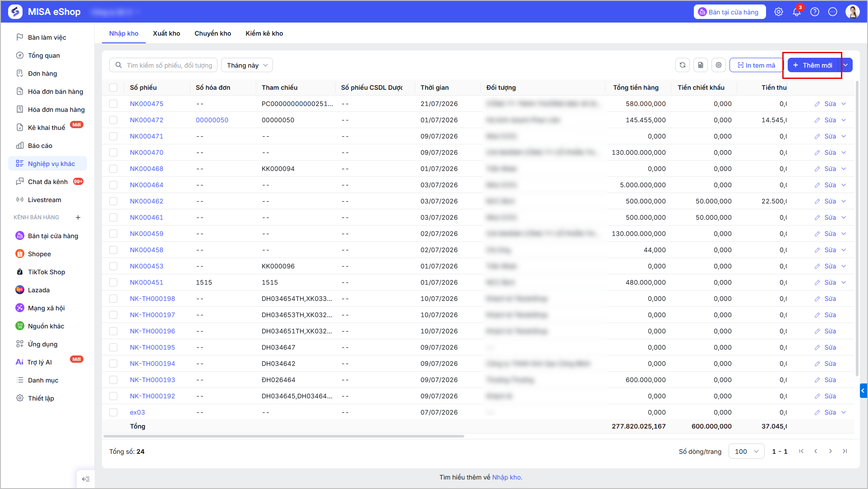
Task: Click the refresh list icon
Action: pos(682,65)
